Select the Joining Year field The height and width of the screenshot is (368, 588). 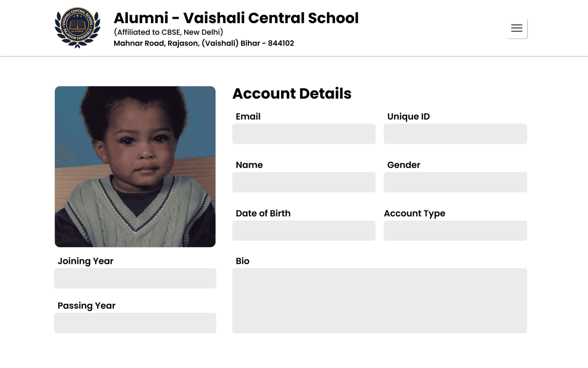pyautogui.click(x=135, y=278)
